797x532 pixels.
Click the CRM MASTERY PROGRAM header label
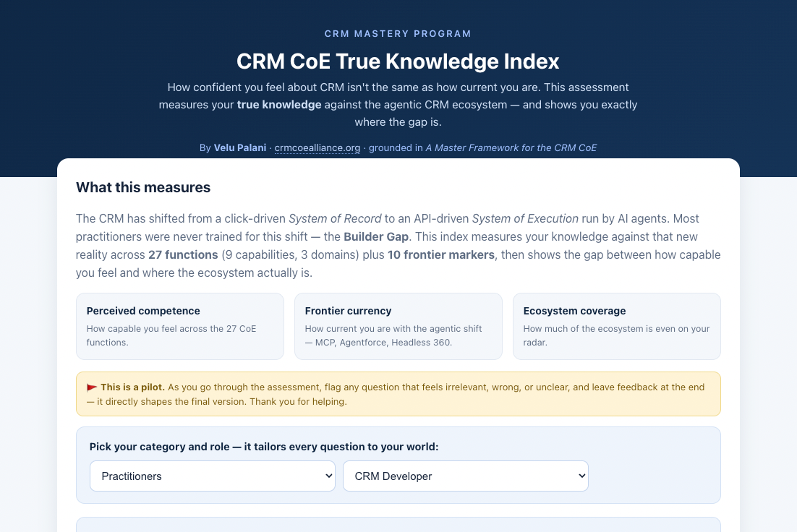[398, 33]
